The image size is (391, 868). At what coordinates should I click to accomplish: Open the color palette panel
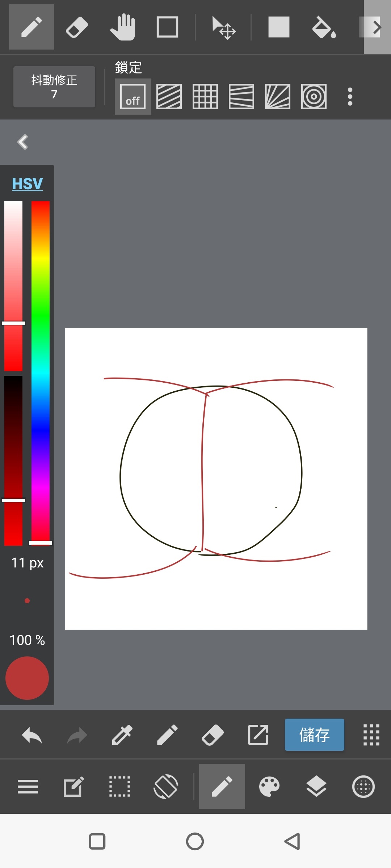click(x=269, y=786)
